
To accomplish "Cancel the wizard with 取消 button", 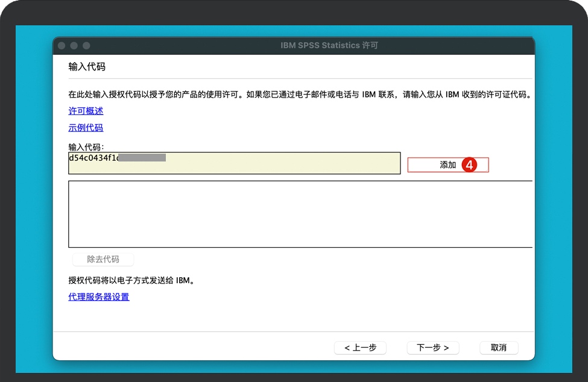I will click(x=498, y=348).
